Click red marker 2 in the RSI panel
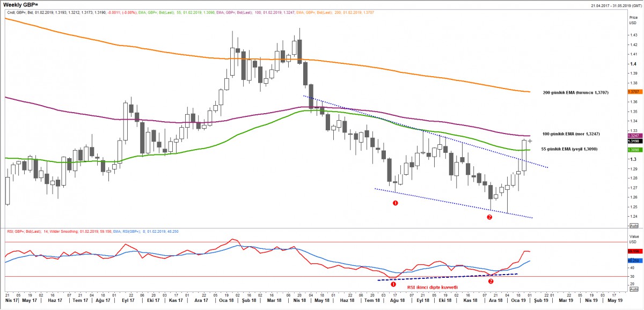644x310 pixels. coord(491,281)
